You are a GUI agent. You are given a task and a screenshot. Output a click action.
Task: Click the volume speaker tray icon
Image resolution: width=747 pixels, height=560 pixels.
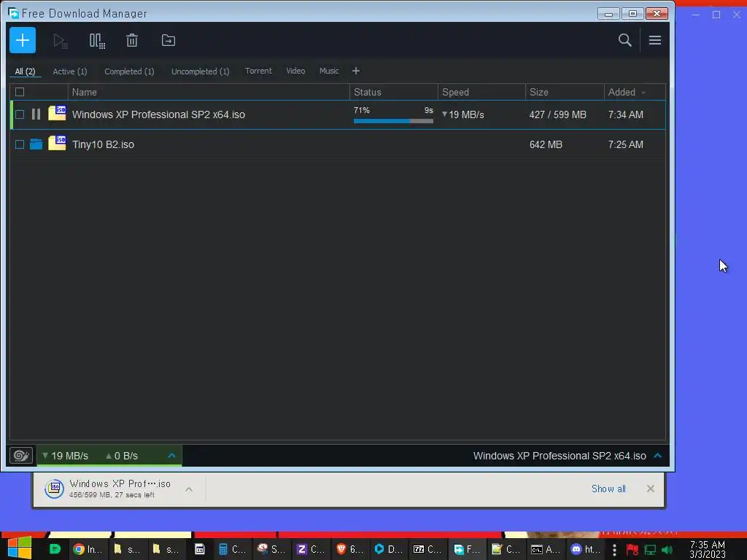point(667,550)
